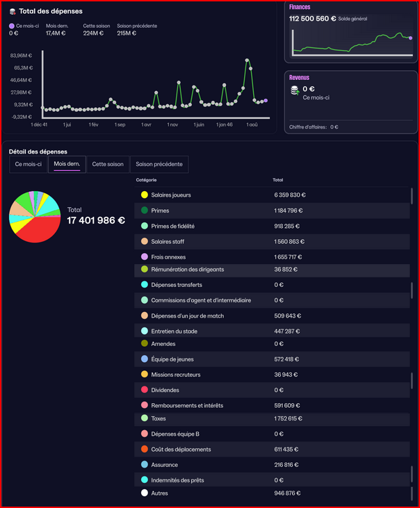Click the coin stack icon beside Total des dépenses
Image resolution: width=420 pixels, height=508 pixels.
tap(13, 12)
